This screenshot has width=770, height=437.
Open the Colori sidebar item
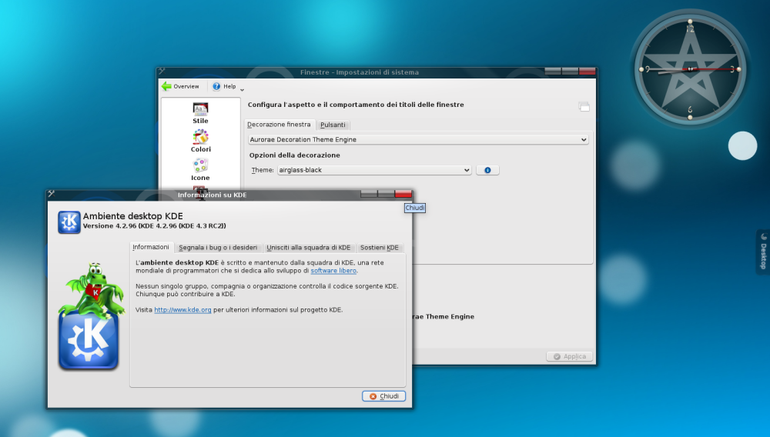[200, 141]
